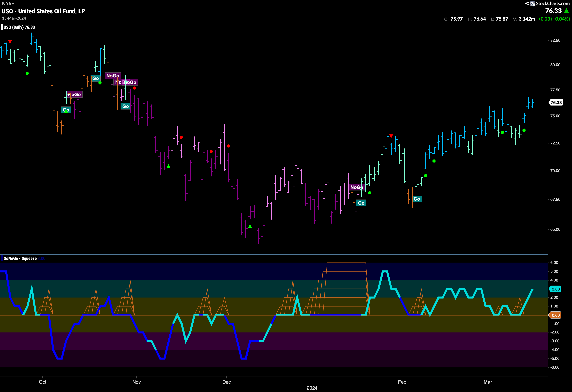Click the 70.00 price axis label
The height and width of the screenshot is (392, 572).
(x=555, y=171)
